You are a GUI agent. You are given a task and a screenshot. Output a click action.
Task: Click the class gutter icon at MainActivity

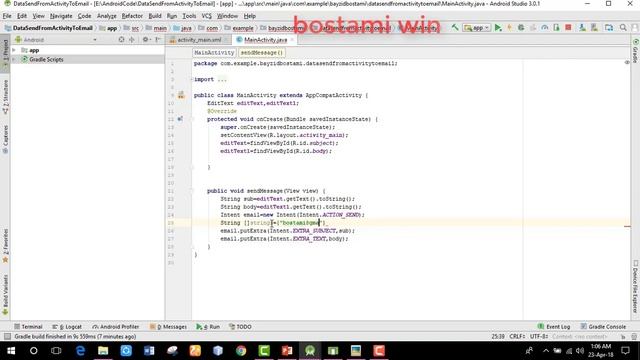(x=181, y=96)
